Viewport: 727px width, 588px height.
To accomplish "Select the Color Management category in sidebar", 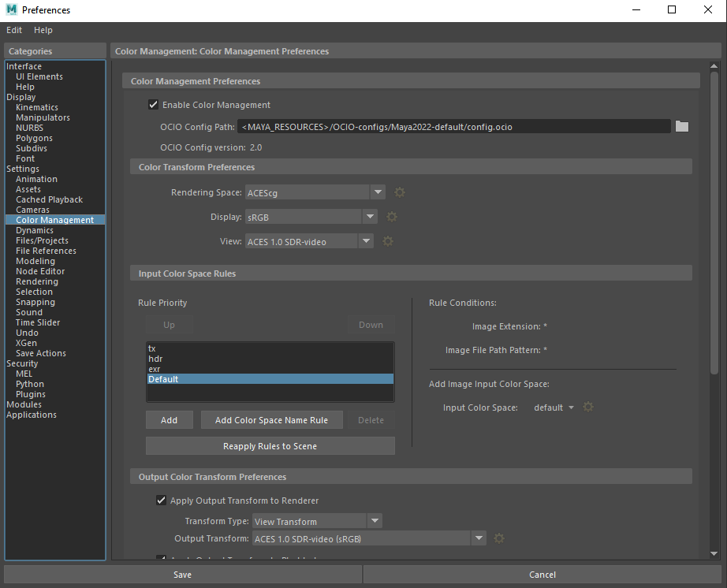I will [x=54, y=219].
